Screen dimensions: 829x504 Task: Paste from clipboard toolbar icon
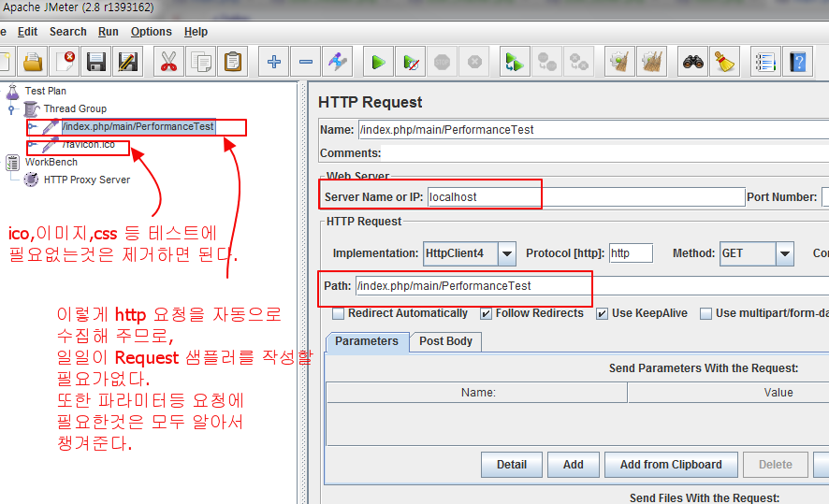click(233, 63)
